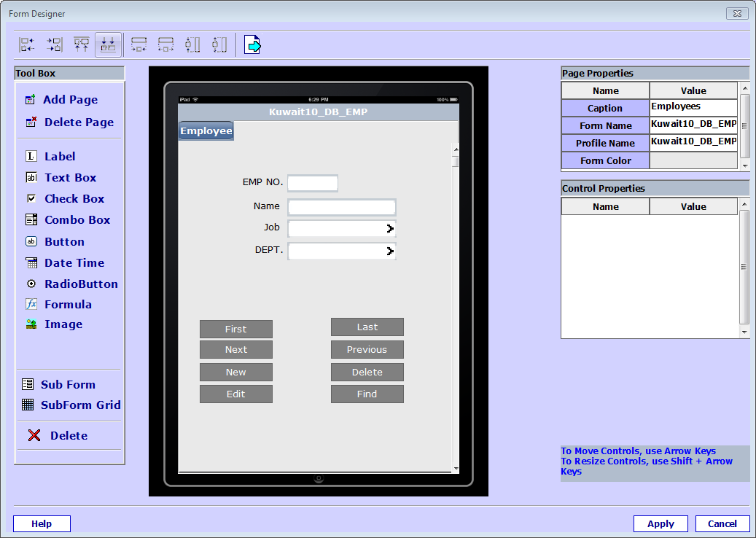Select the Add Page tool
Image resolution: width=756 pixels, height=538 pixels.
(69, 100)
